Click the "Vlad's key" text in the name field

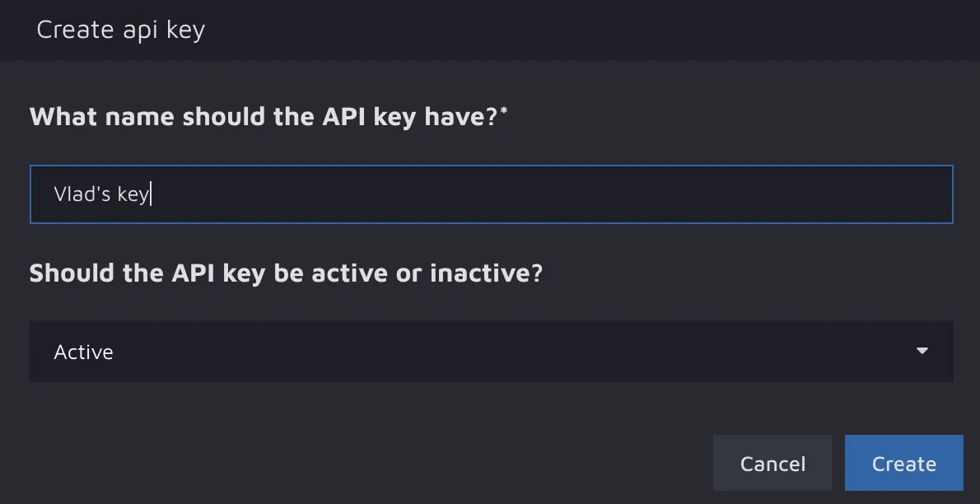(101, 194)
